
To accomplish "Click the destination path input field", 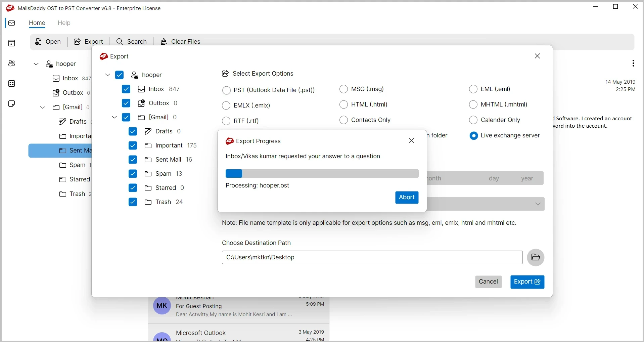I will tap(372, 257).
